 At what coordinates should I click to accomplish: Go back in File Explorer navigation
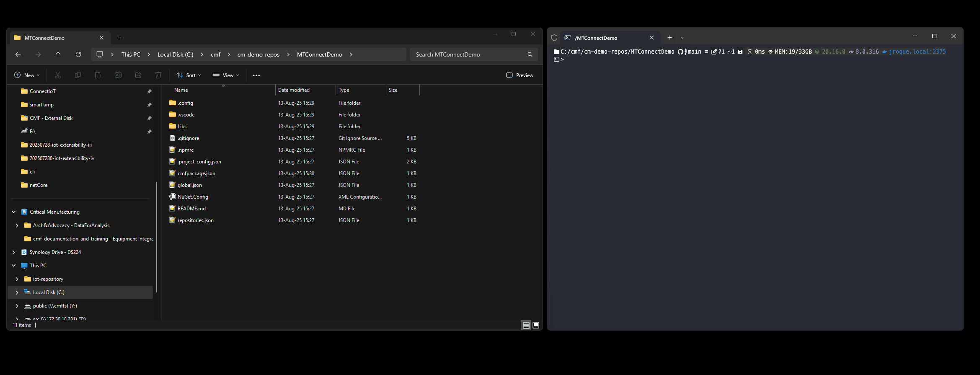pyautogui.click(x=18, y=54)
